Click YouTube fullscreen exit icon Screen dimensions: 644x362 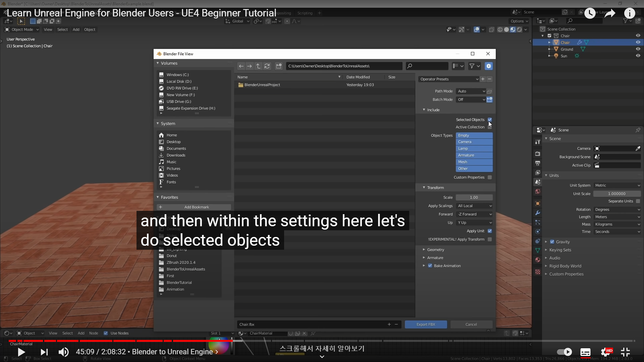[625, 352]
